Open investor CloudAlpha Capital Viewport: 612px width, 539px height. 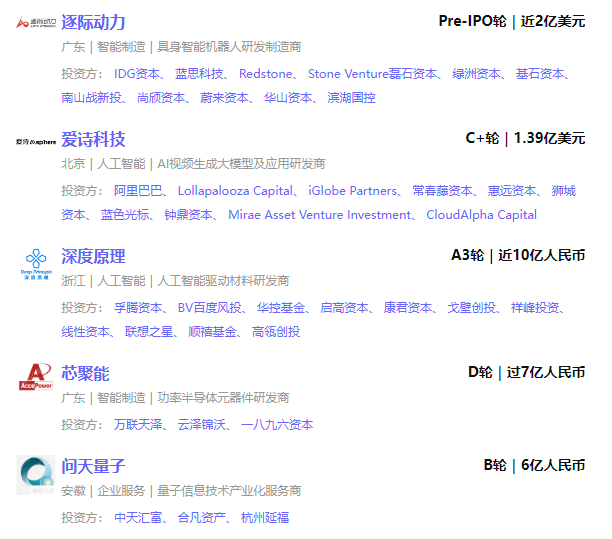(x=481, y=215)
